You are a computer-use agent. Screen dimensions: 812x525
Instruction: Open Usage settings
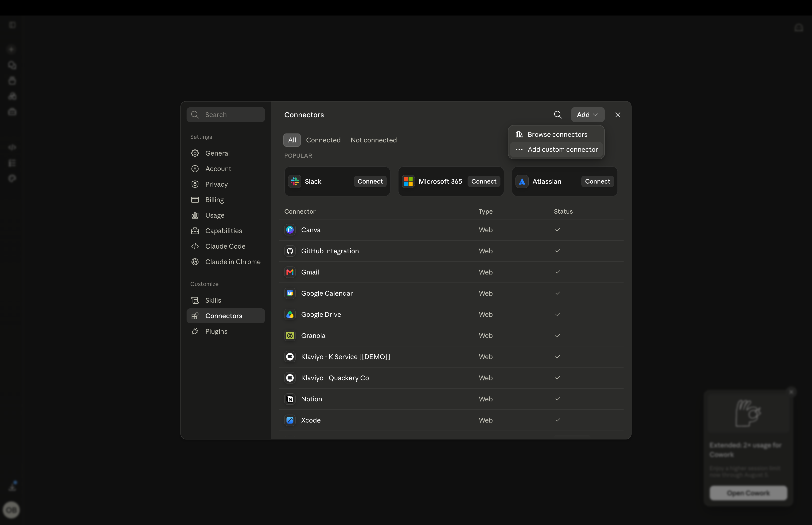pyautogui.click(x=226, y=215)
